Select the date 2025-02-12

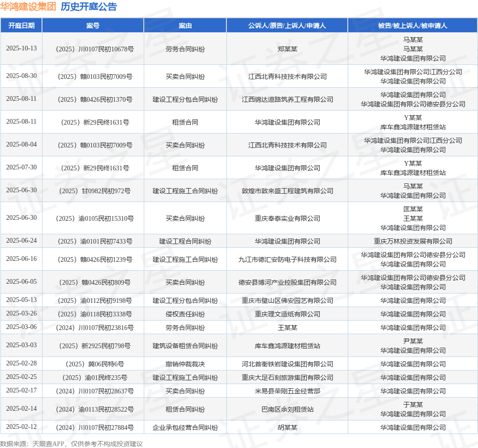pos(21,427)
